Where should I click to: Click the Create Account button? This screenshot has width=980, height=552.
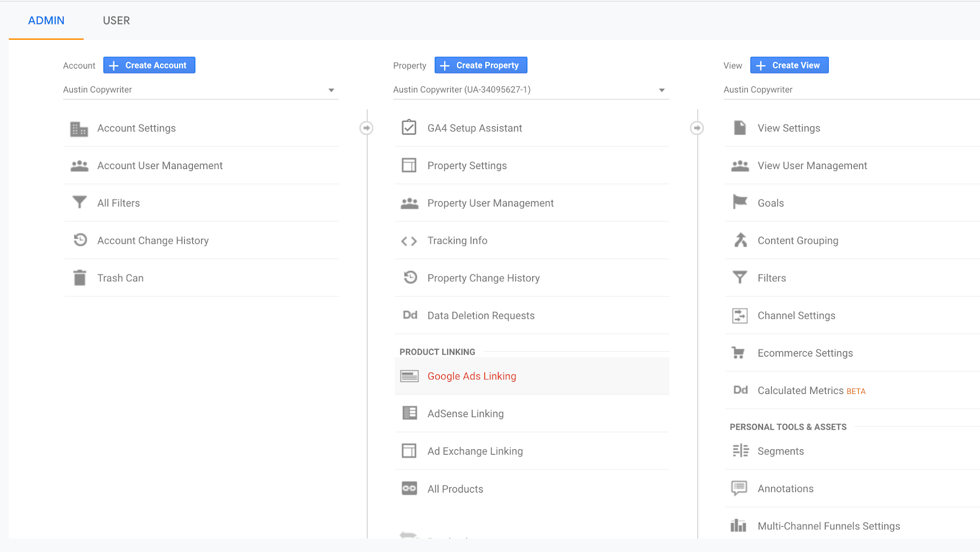149,65
